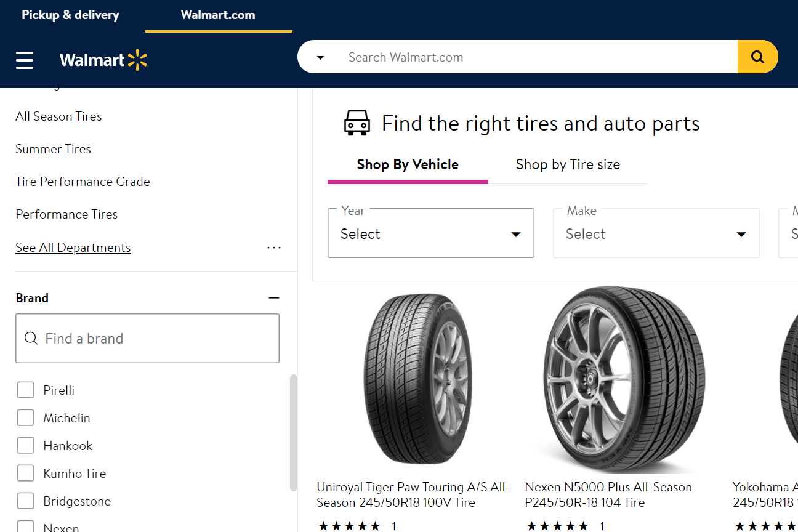Screen dimensions: 798x532
Task: Open Performance Tires category
Action: point(66,214)
